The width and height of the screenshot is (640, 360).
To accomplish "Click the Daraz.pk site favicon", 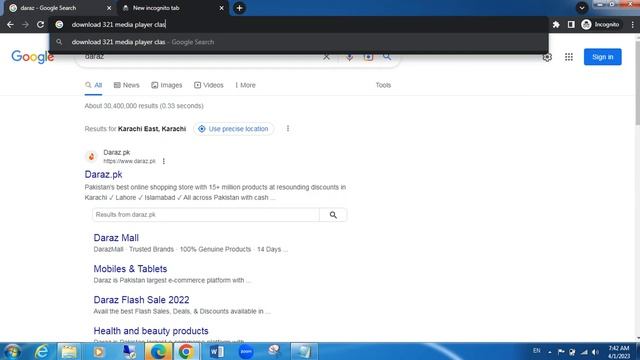I will point(91,157).
